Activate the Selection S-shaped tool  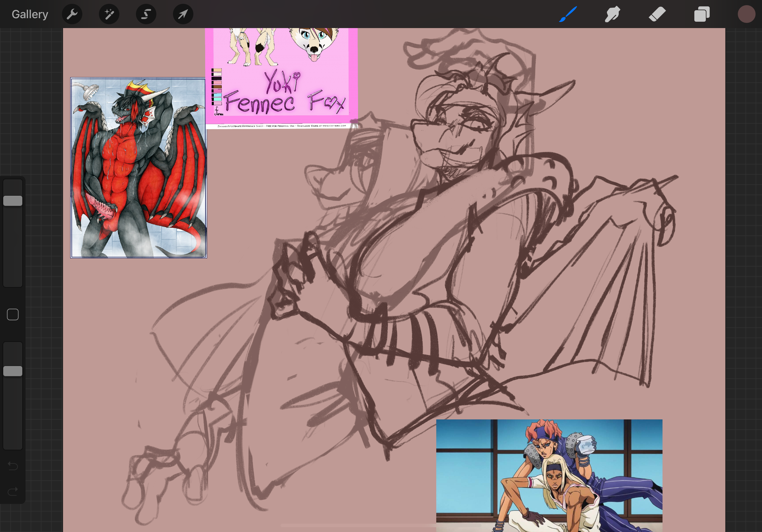(146, 14)
